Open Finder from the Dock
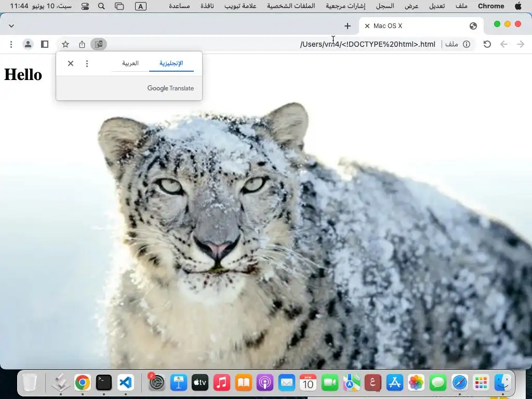 coord(502,383)
